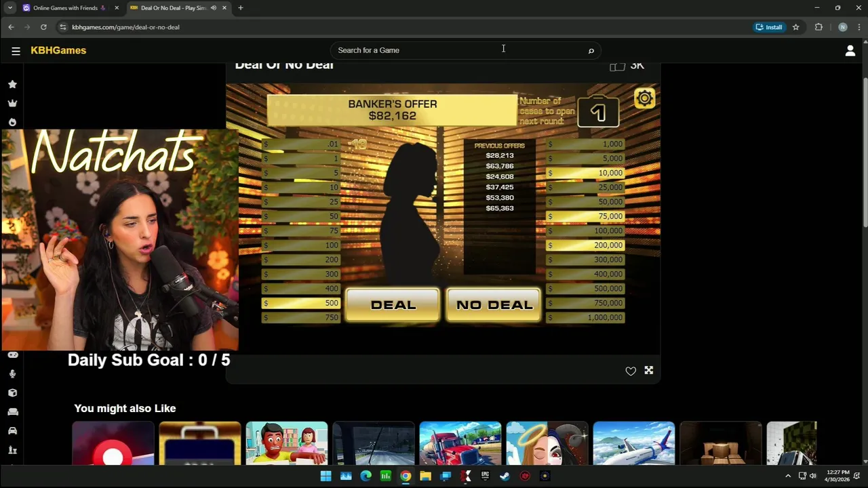
Task: Open the angel and devil girl thumbnail
Action: tap(547, 443)
